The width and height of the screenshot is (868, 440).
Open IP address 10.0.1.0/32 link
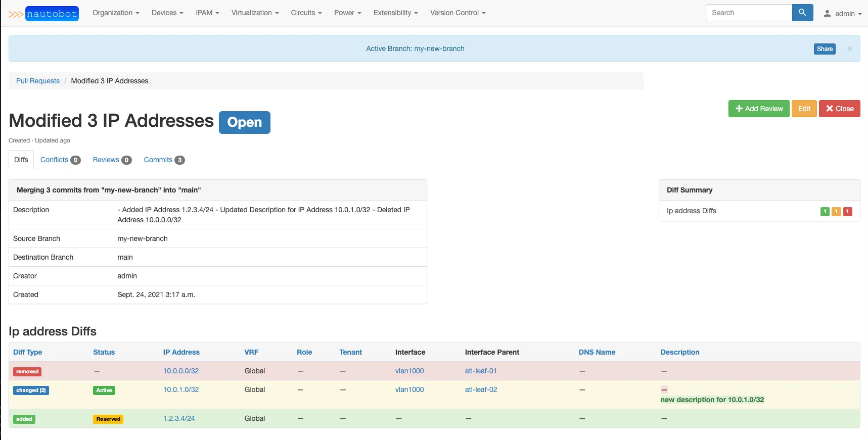click(181, 390)
